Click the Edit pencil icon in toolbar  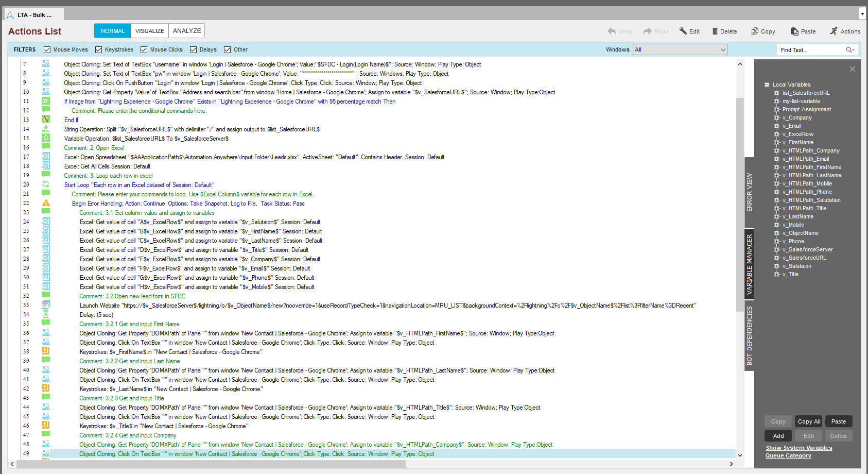click(683, 31)
